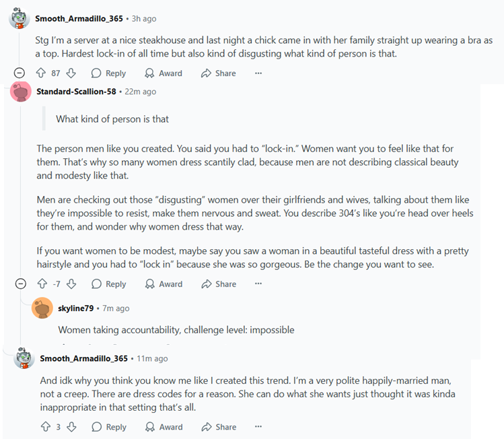Open Standard-Scallion-58's pink avatar profile
This screenshot has height=441, width=504.
click(x=21, y=92)
